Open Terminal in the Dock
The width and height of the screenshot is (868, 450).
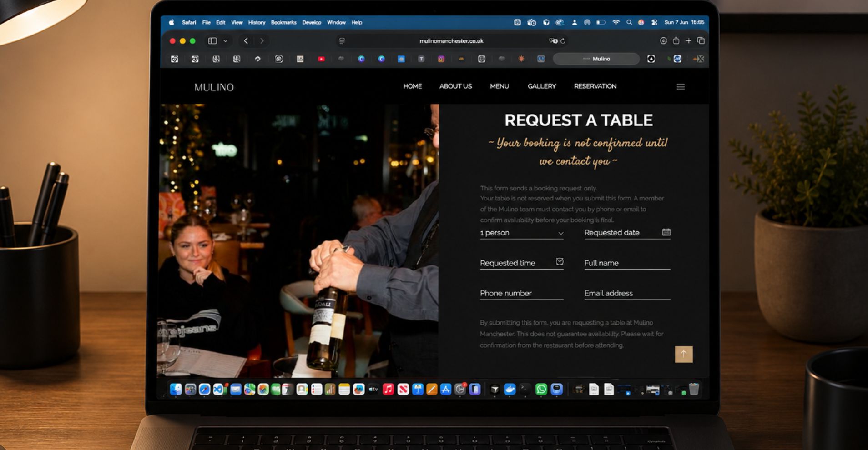(x=525, y=389)
